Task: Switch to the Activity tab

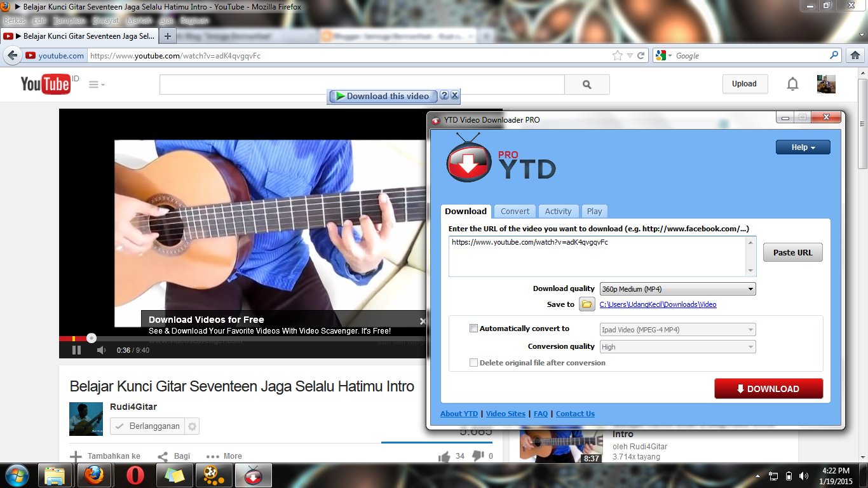Action: (558, 212)
